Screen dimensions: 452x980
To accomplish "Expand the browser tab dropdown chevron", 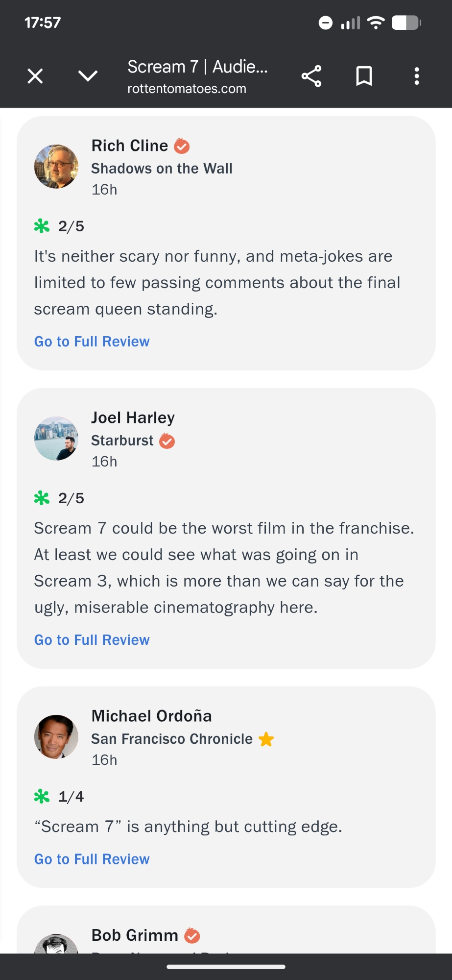I will coord(88,76).
